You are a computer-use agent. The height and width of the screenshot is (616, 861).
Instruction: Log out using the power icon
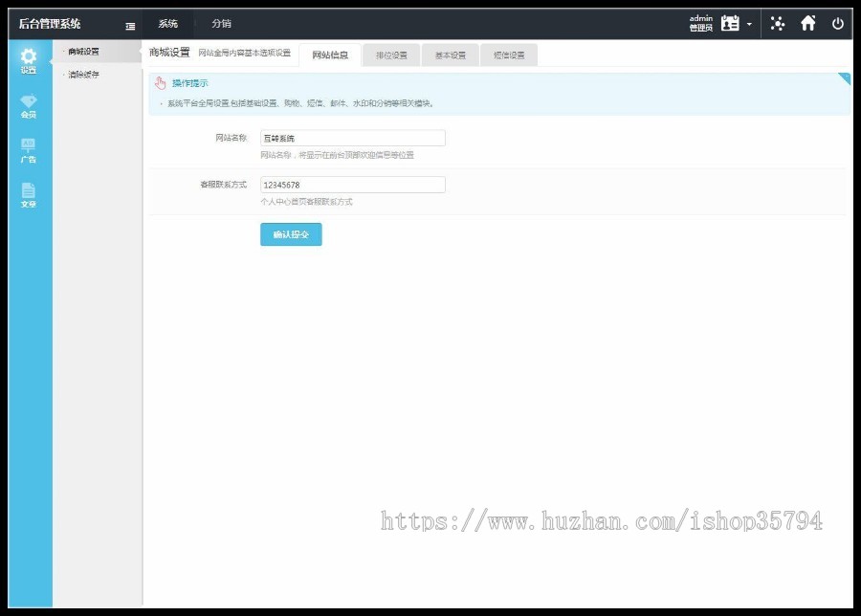(837, 24)
